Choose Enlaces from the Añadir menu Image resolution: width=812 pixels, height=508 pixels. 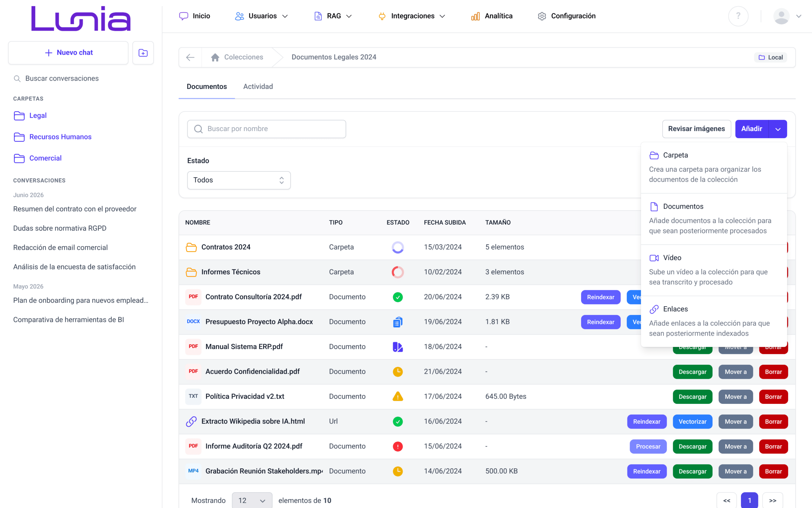pos(714,321)
